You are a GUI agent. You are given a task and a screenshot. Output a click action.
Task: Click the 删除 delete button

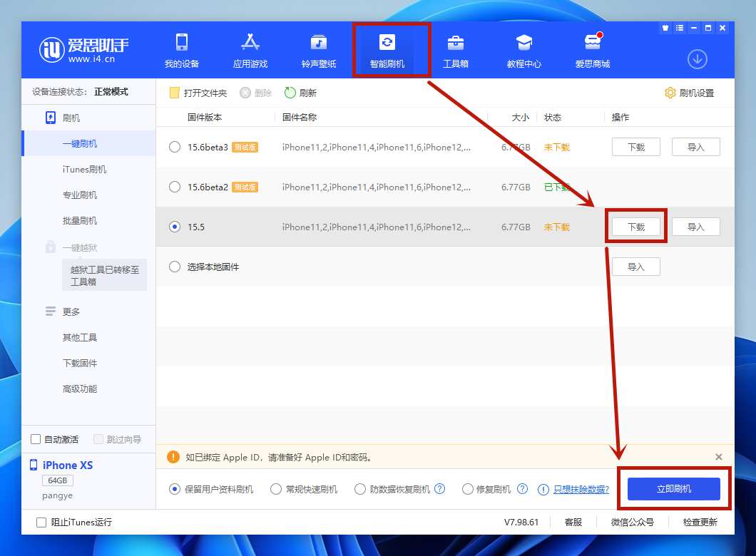[256, 93]
